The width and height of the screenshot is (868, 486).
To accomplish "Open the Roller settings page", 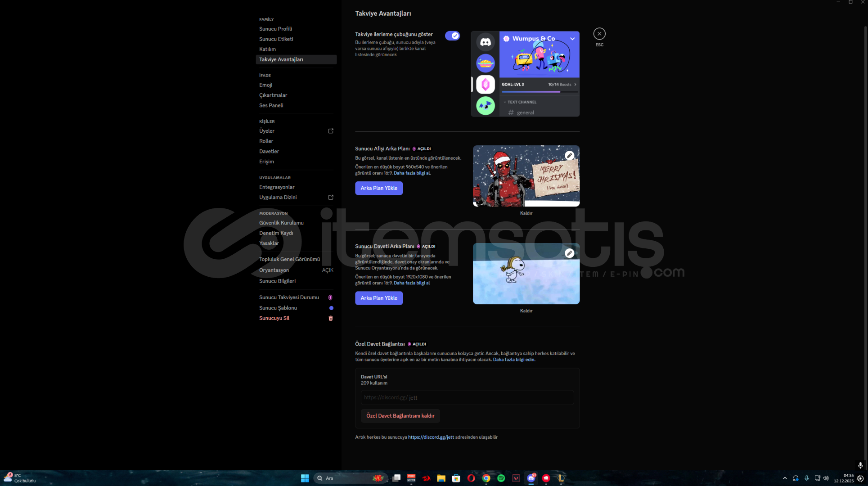I will tap(266, 141).
